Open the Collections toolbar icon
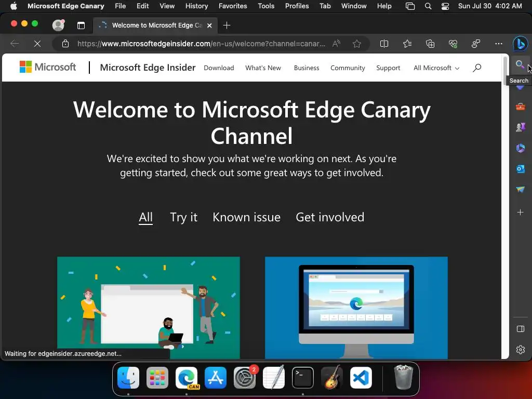 coord(430,44)
